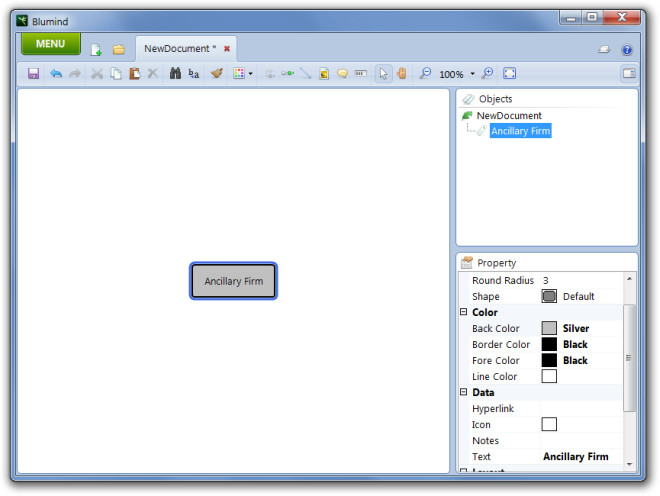Open a file using the folder icon
This screenshot has height=496, width=660.
tap(119, 49)
